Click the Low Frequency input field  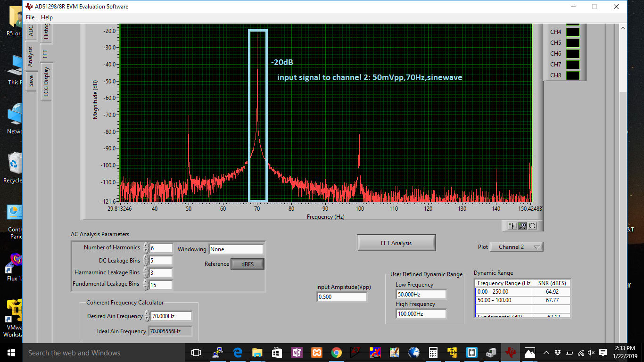click(x=421, y=294)
